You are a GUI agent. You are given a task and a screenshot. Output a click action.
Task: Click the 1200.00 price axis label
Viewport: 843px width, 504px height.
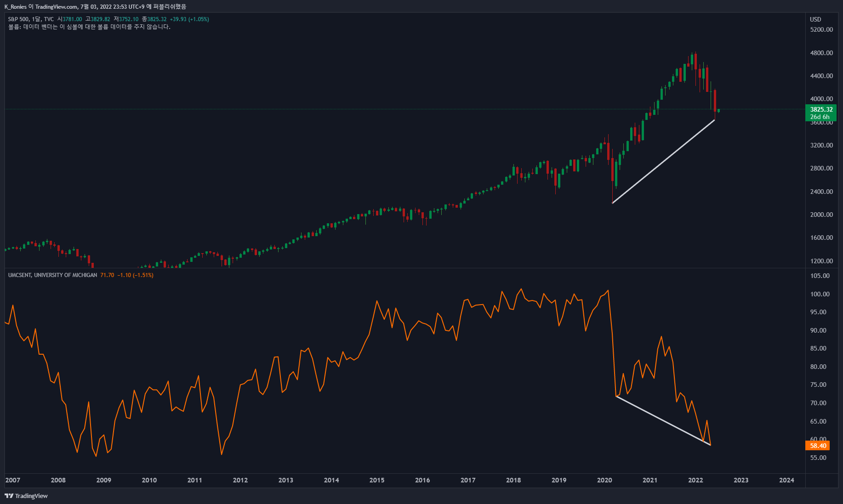pos(821,261)
